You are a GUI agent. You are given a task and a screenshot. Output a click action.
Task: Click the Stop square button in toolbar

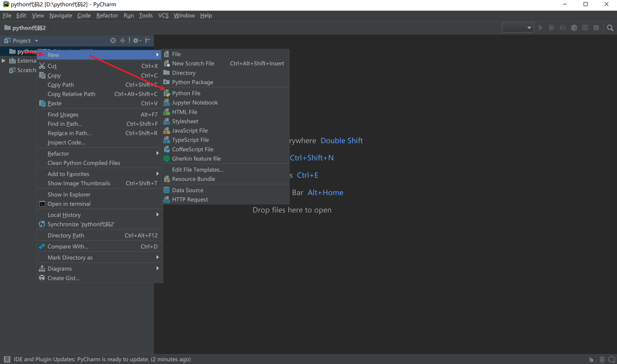(x=596, y=28)
